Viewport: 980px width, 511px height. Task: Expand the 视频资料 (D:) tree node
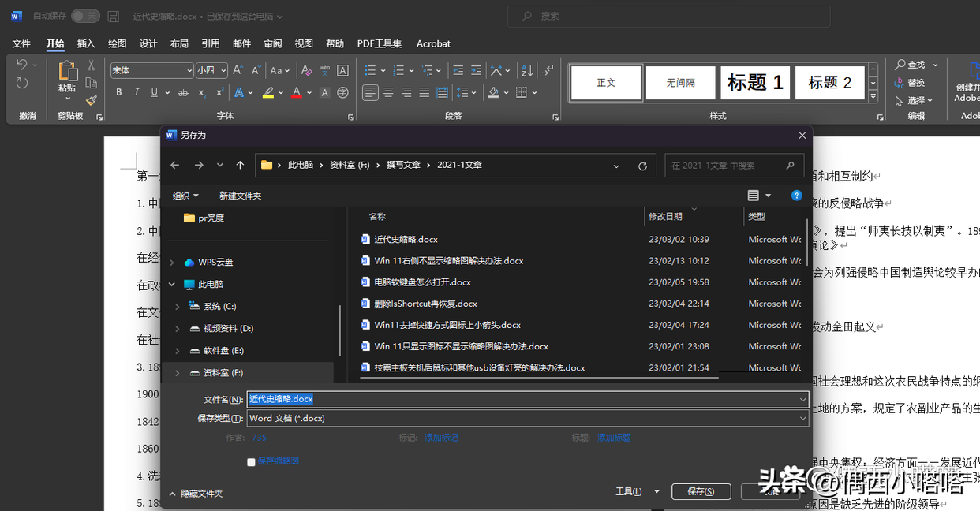[177, 328]
